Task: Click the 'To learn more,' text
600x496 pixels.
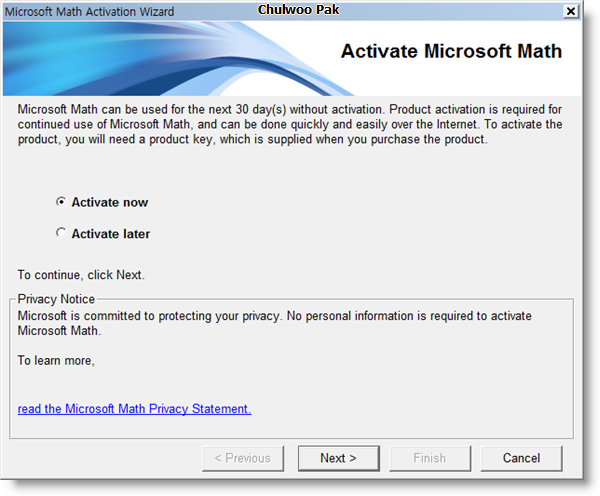Action: [x=56, y=361]
